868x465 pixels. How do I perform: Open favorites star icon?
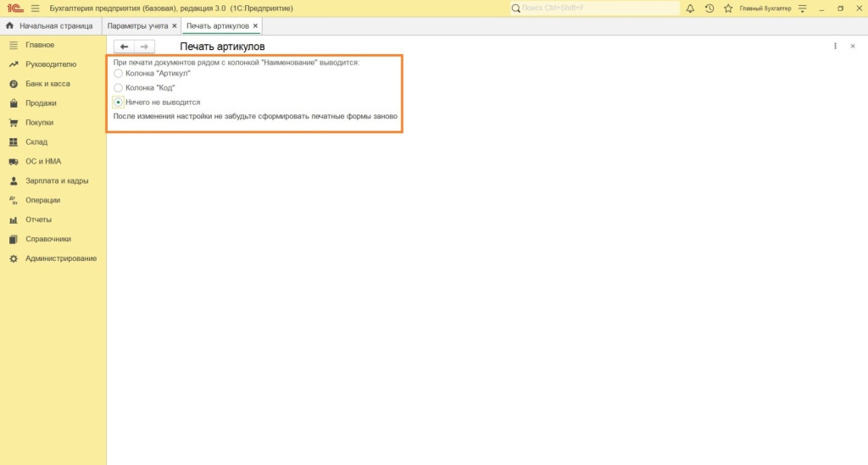727,8
